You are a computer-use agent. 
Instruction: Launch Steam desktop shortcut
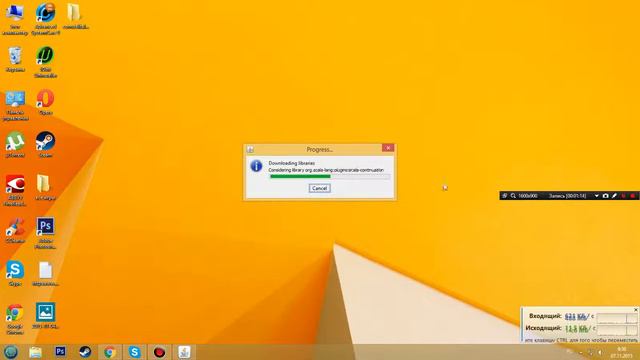[45, 145]
